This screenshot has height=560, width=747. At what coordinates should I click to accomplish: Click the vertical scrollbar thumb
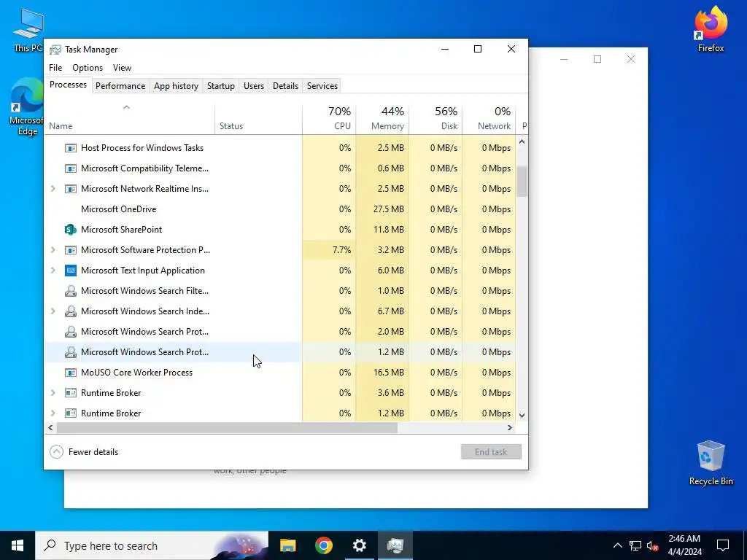point(522,181)
